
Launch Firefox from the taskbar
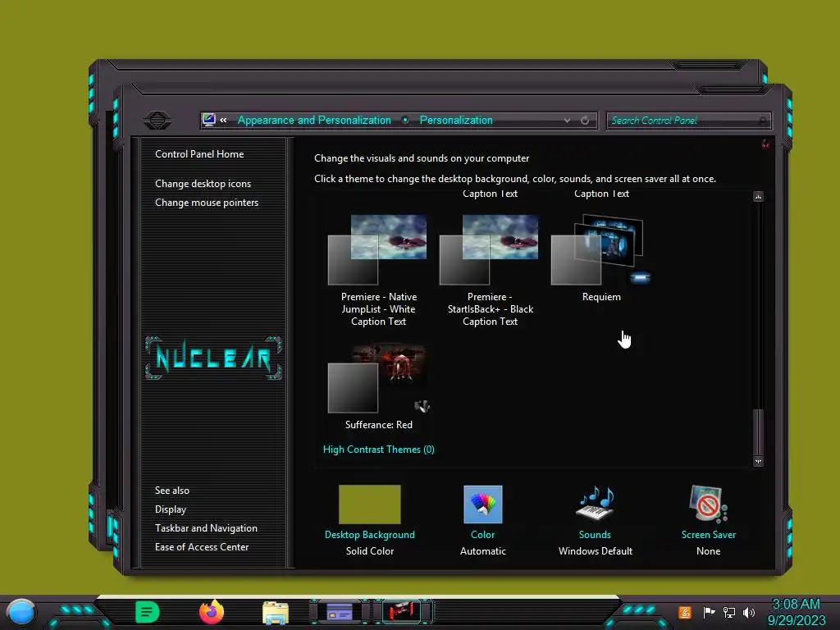212,612
